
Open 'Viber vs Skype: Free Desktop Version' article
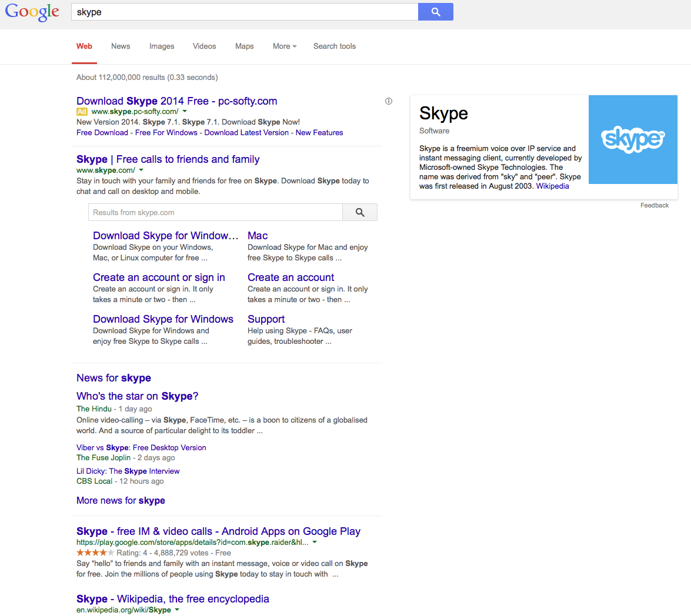coord(141,447)
